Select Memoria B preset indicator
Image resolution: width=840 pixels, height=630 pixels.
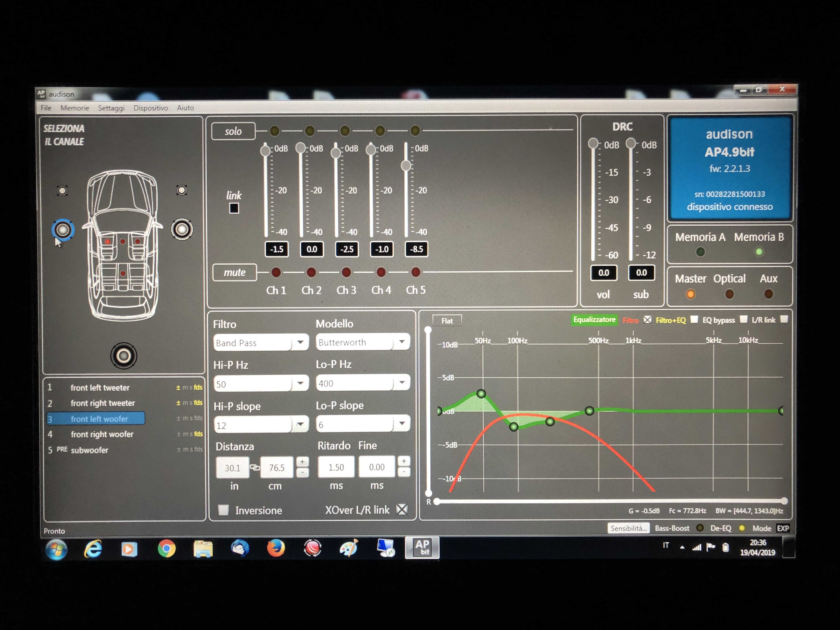(x=759, y=251)
